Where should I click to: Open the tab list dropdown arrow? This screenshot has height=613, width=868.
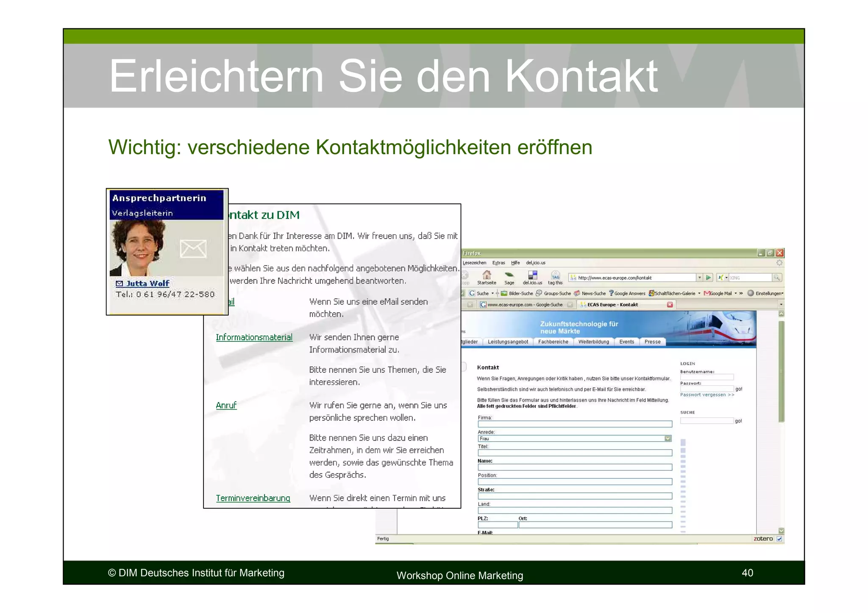point(781,305)
